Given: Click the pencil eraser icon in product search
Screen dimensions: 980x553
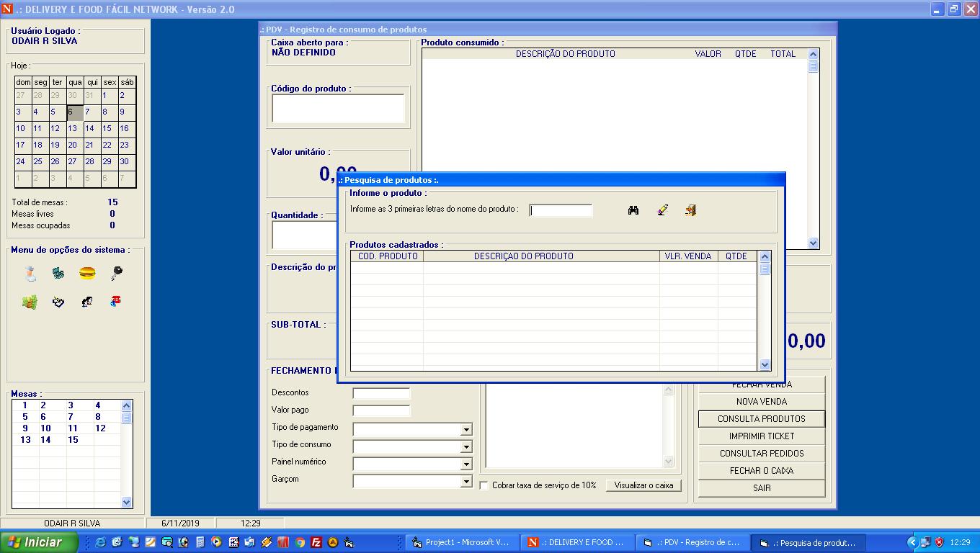Looking at the screenshot, I should point(663,210).
